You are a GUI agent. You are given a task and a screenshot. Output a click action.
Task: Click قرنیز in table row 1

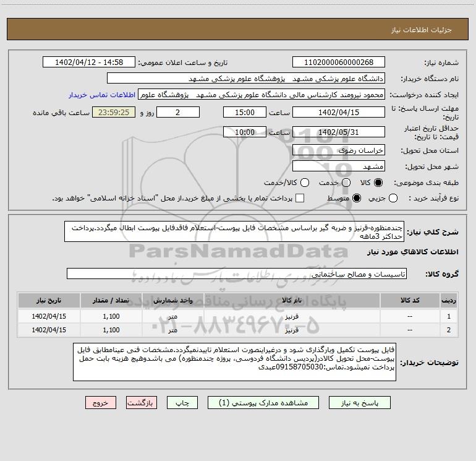point(292,316)
